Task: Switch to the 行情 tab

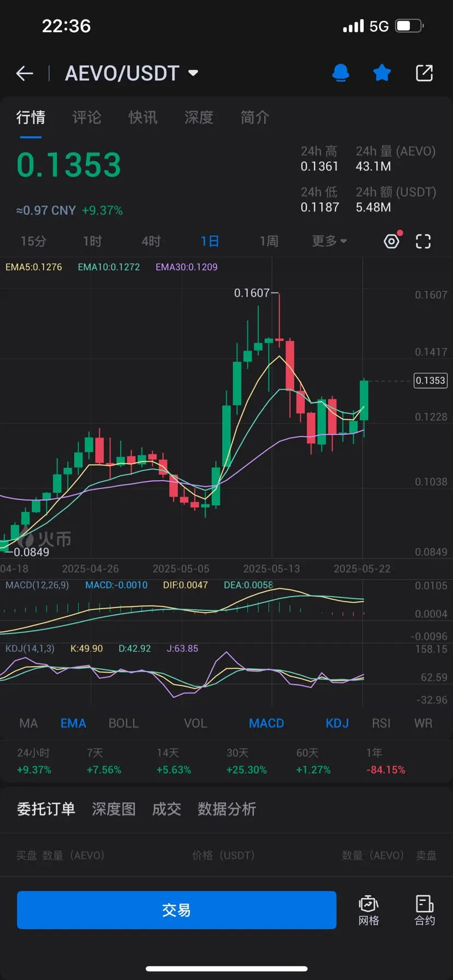Action: click(x=31, y=117)
